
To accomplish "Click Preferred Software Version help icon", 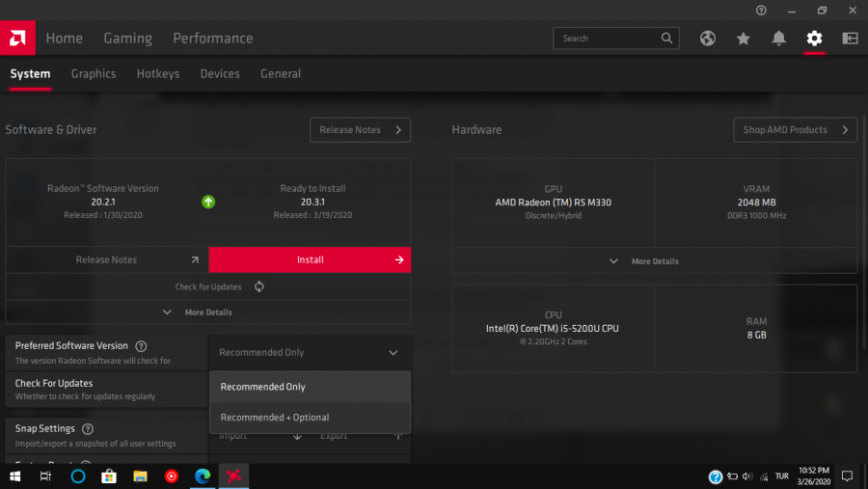I will click(141, 346).
